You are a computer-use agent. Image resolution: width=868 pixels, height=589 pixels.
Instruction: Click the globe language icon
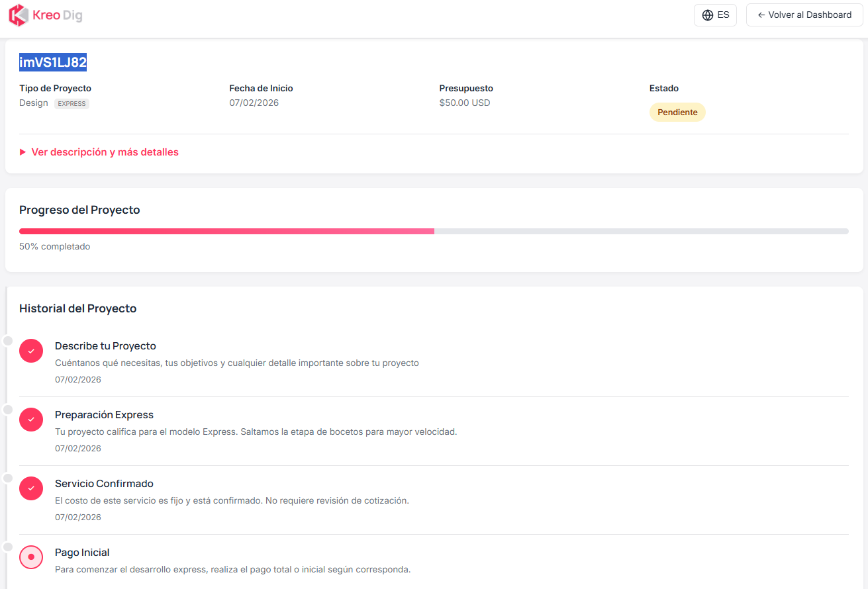click(x=708, y=15)
